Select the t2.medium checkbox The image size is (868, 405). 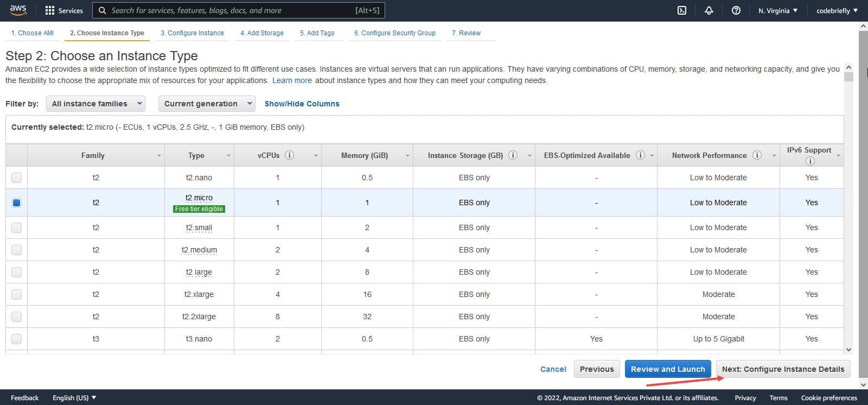tap(16, 250)
